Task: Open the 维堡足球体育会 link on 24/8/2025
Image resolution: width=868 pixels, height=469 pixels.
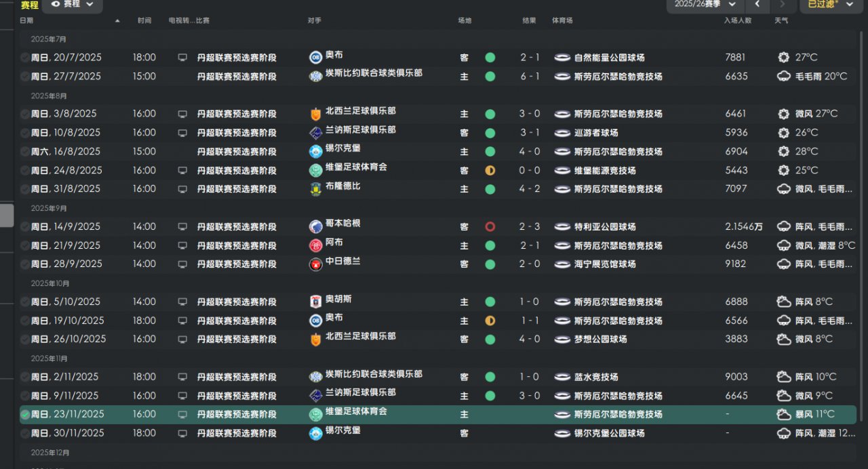Action: pyautogui.click(x=356, y=167)
